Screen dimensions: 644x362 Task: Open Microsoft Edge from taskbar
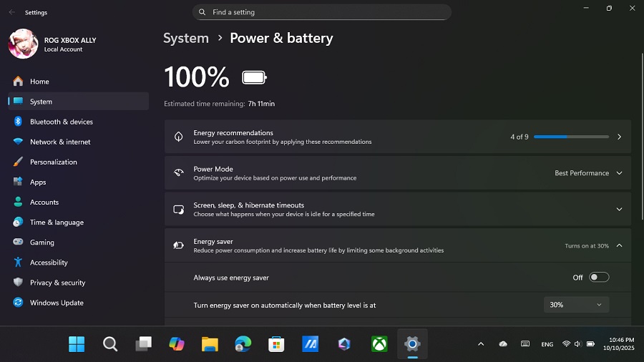coord(243,344)
